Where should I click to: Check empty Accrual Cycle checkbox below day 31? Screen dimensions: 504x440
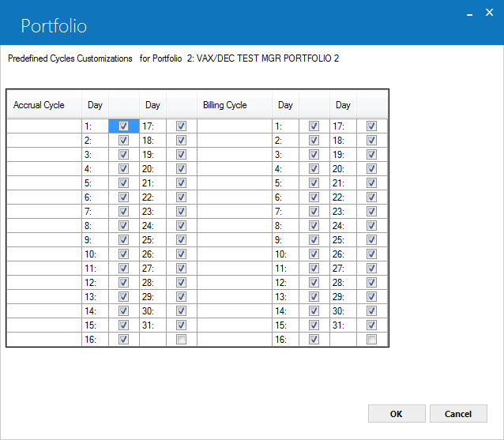(181, 340)
